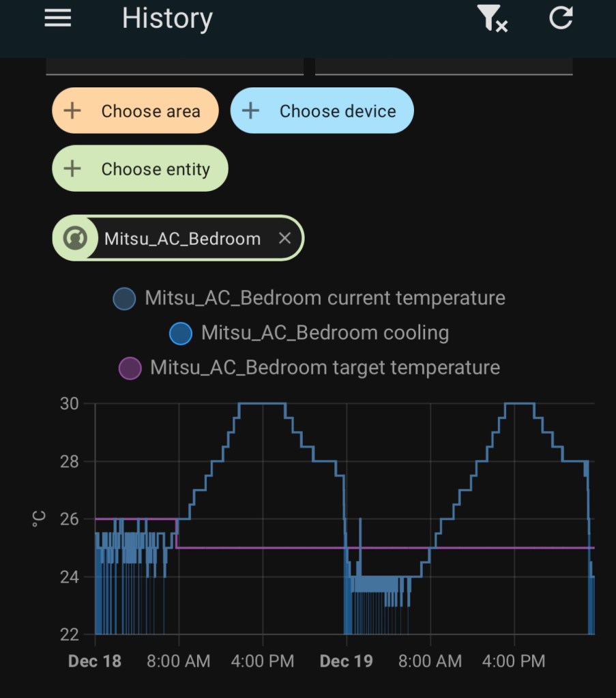Click the History page title
This screenshot has height=698, width=616.
pyautogui.click(x=167, y=18)
